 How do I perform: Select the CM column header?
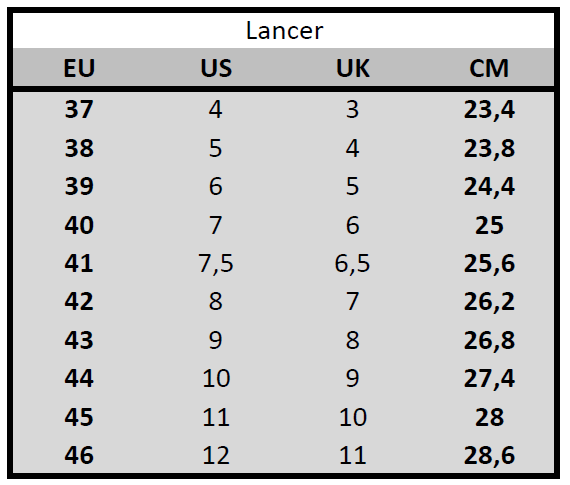(489, 68)
